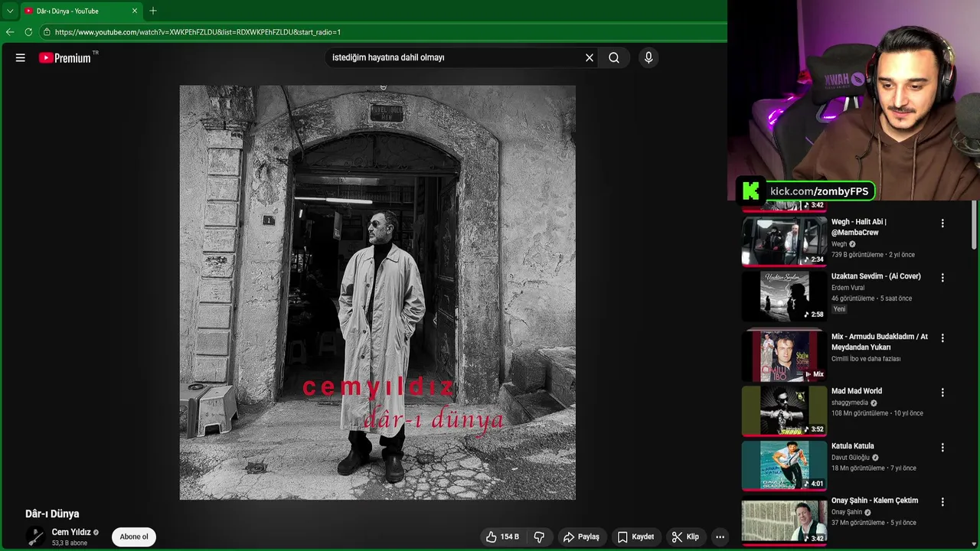Visit Erdem Vural channel name
Screen dimensions: 980x551
[x=848, y=288]
